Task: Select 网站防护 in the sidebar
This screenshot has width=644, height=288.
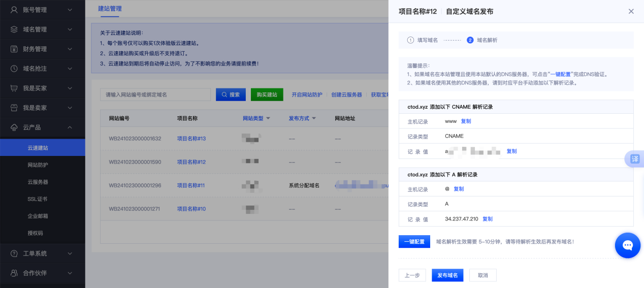Action: click(38, 165)
